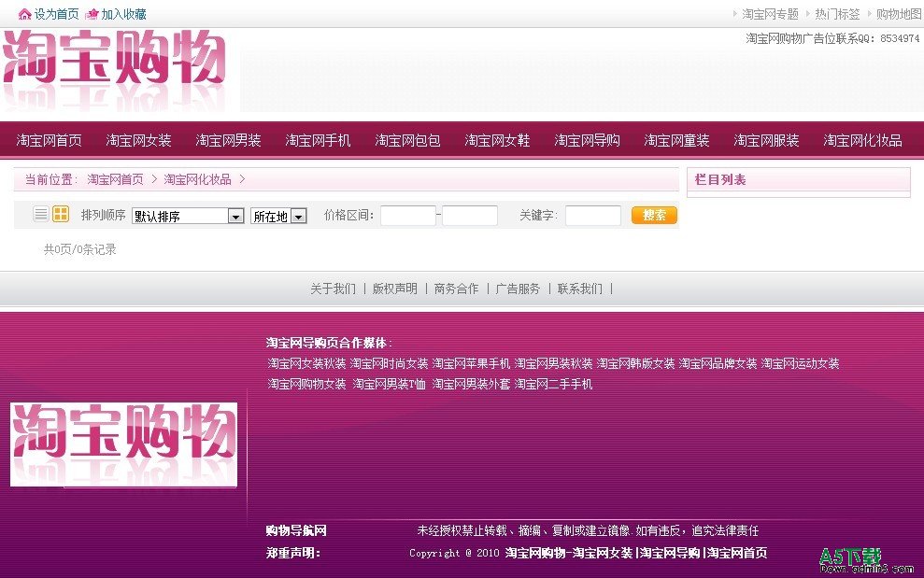
Task: Click the orange 搜索 button
Action: pos(654,215)
